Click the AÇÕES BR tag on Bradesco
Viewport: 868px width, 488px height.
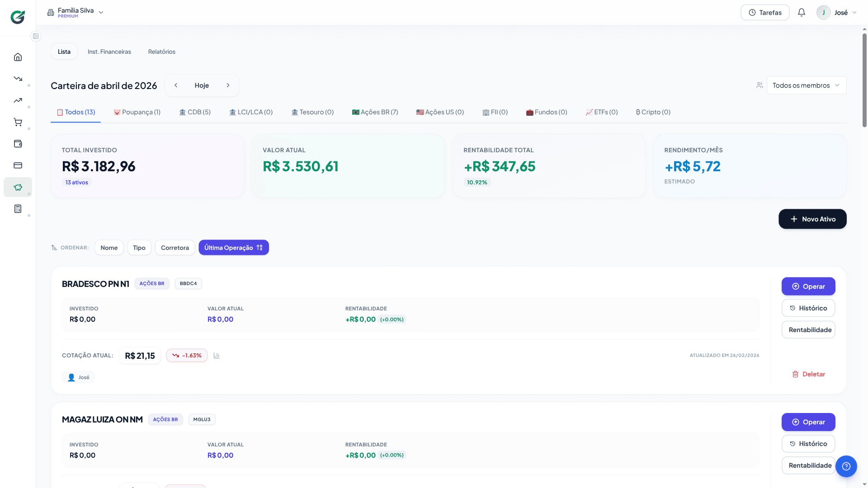[x=152, y=284]
